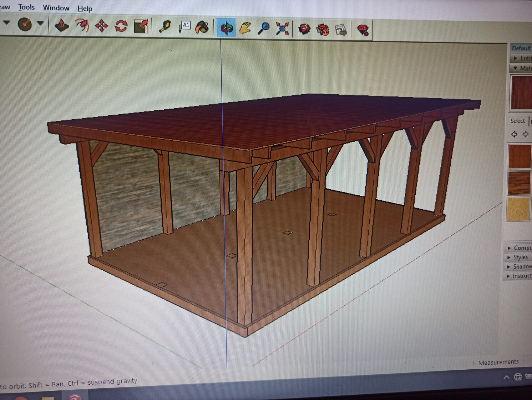This screenshot has width=532, height=400.
Task: Open dropdown arrow next to Pie tool
Action: tap(40, 24)
